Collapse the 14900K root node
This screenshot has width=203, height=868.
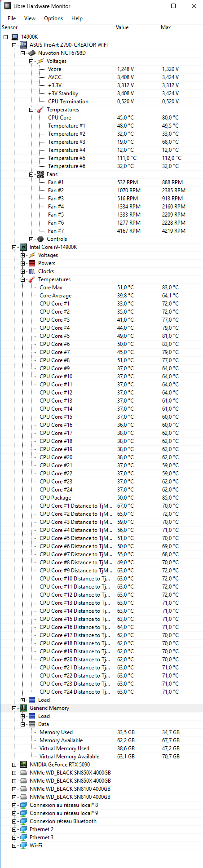pyautogui.click(x=6, y=37)
